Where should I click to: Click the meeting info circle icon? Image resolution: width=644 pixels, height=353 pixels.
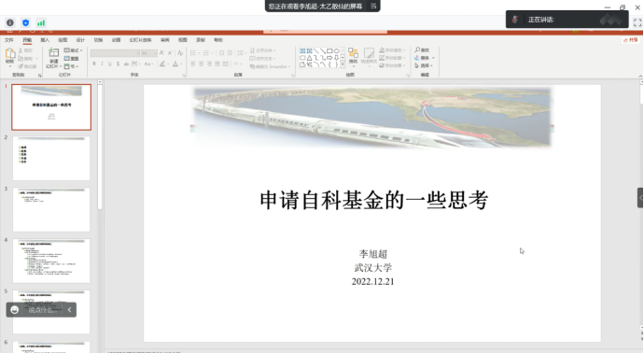(x=10, y=22)
